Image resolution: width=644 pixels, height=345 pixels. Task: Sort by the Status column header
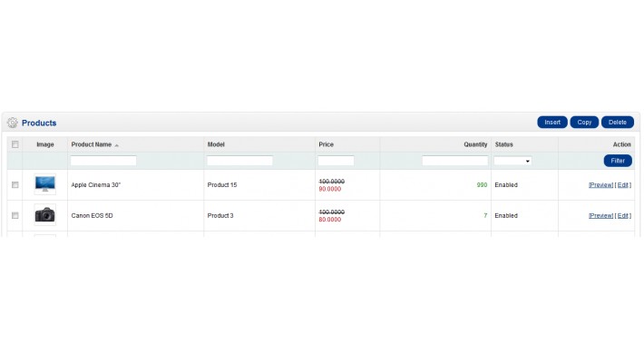504,144
